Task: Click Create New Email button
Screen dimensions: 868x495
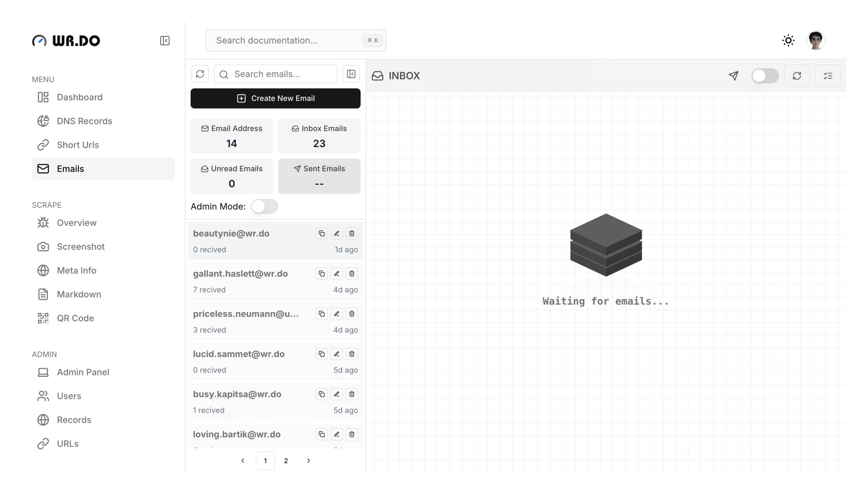Action: [x=275, y=98]
